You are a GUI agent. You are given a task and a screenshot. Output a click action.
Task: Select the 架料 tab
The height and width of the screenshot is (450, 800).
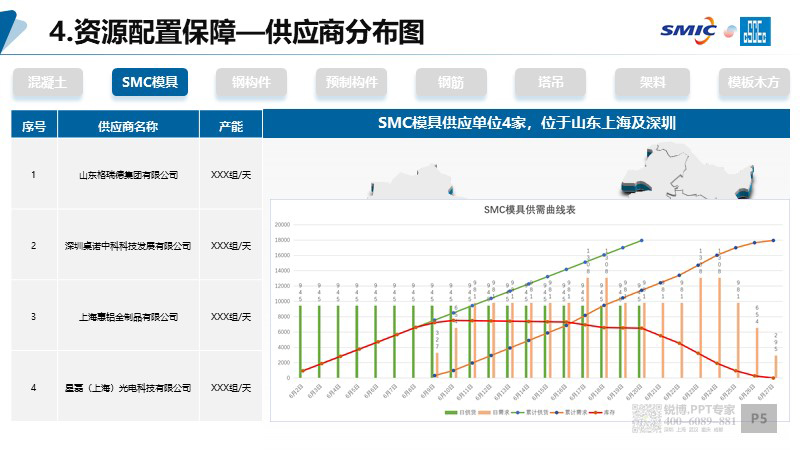click(653, 82)
